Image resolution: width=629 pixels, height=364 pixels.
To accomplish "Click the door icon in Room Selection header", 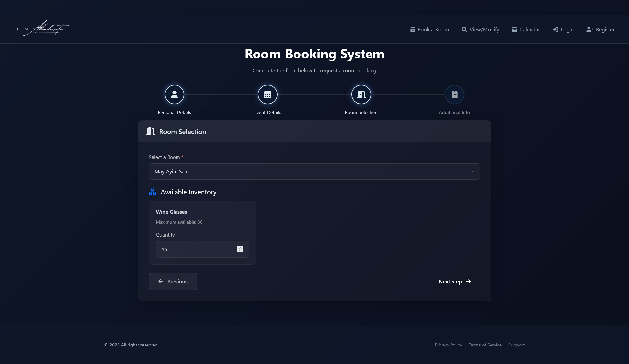I will [x=151, y=131].
